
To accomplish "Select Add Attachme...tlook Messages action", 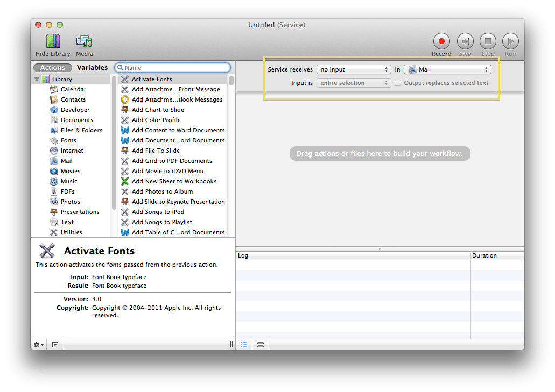I will pos(173,99).
